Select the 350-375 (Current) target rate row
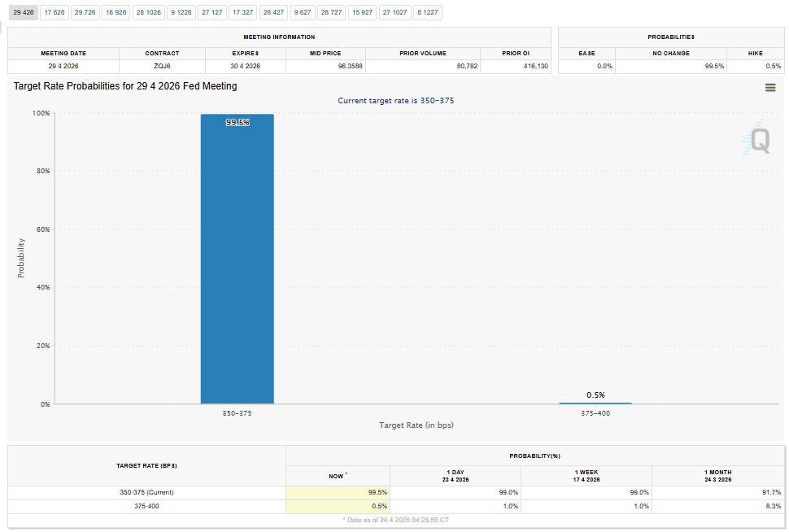The height and width of the screenshot is (532, 789). [146, 492]
